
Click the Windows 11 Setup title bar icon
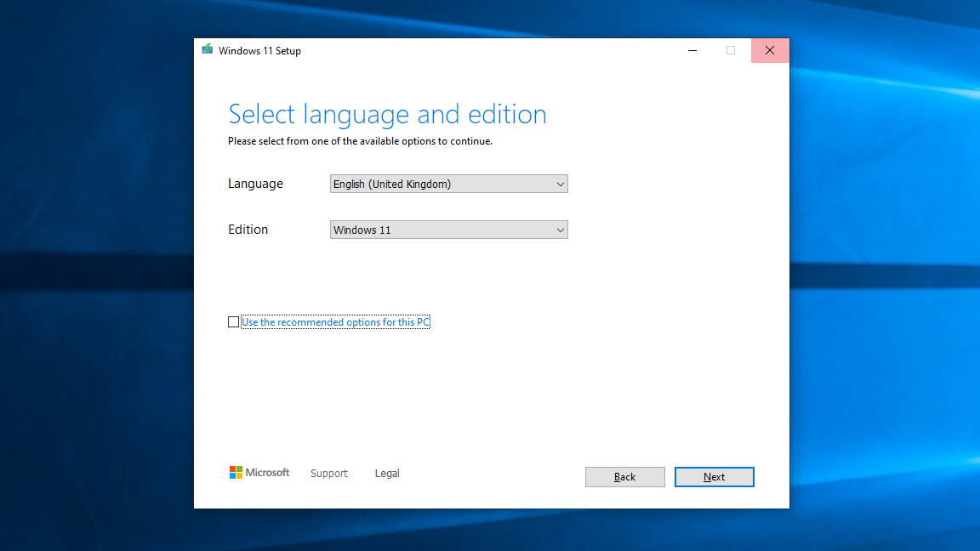tap(207, 50)
